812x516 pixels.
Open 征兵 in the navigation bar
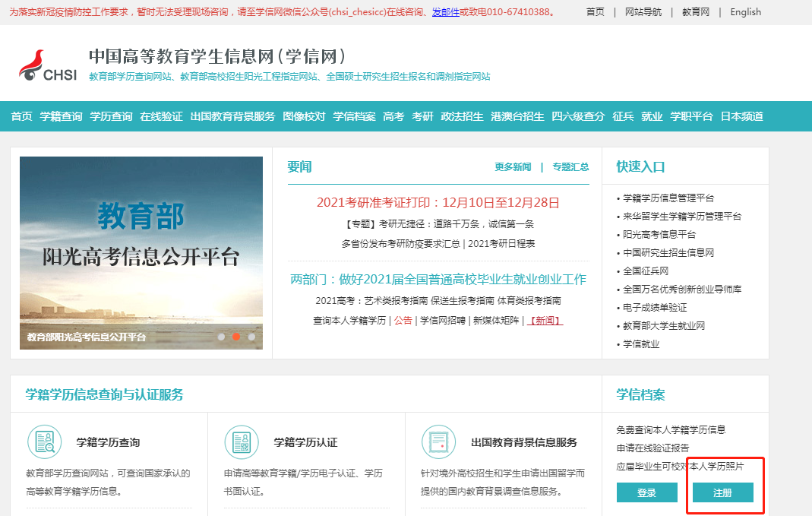tap(623, 116)
